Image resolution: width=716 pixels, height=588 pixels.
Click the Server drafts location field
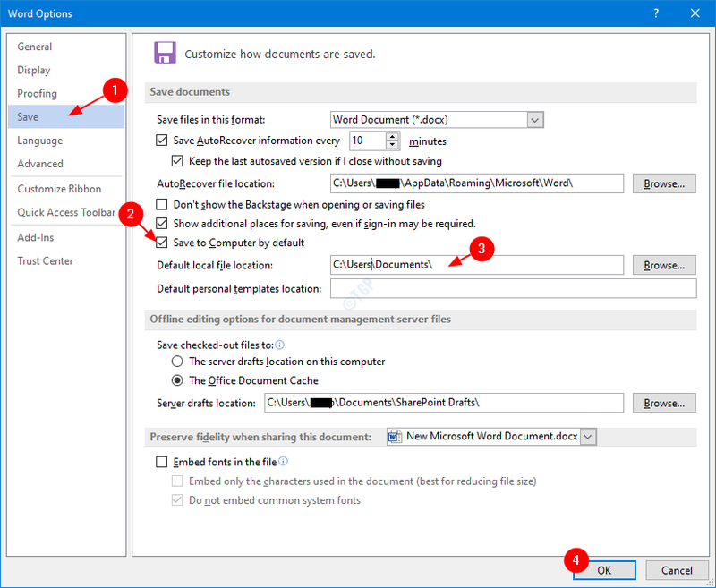tap(444, 403)
